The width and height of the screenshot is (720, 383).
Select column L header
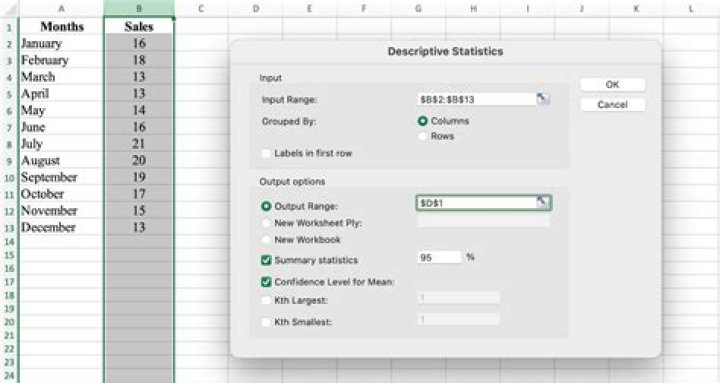point(691,8)
